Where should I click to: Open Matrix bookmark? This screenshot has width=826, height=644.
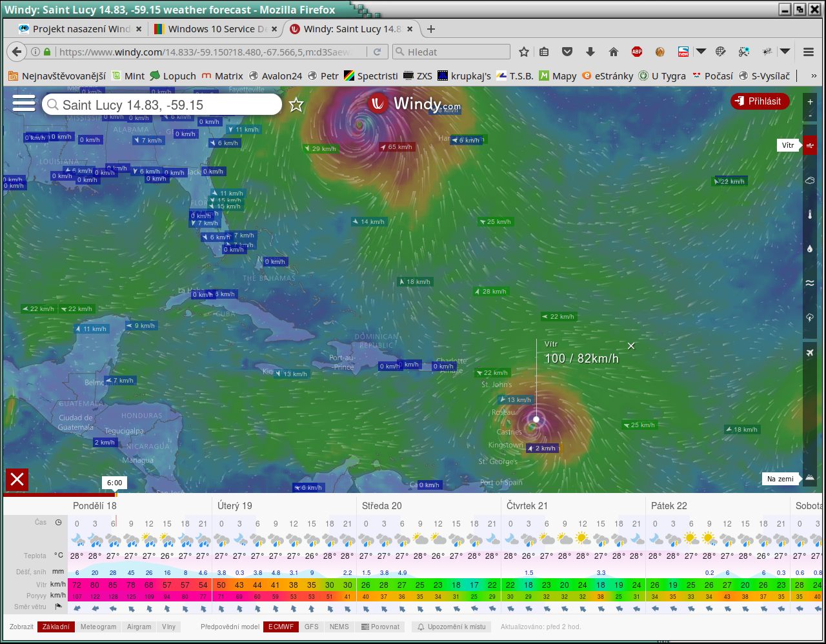(x=222, y=75)
